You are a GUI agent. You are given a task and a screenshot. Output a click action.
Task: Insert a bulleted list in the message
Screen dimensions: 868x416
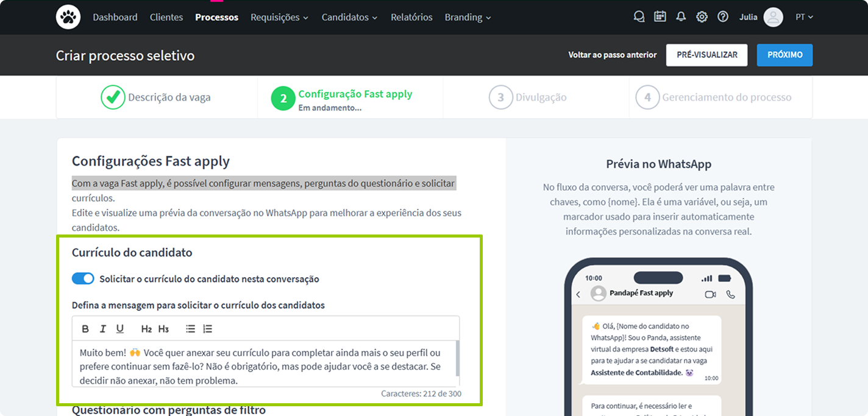190,328
